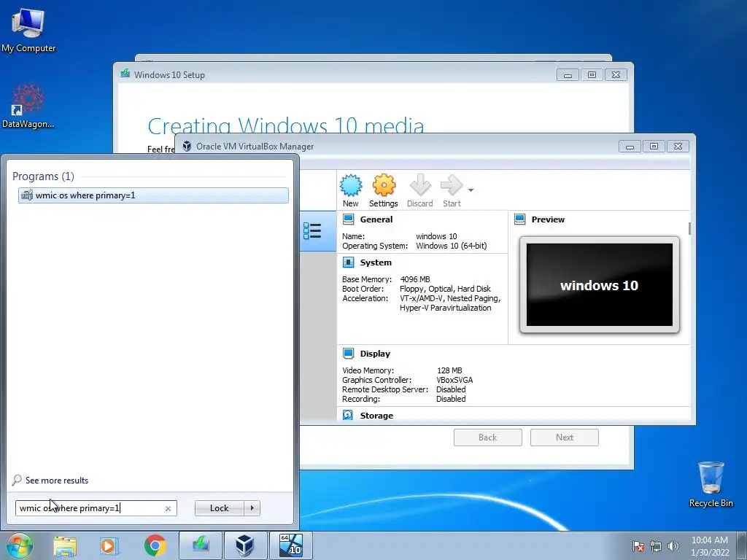Click the '128 MB' video memory value
747x560 pixels.
(x=449, y=370)
